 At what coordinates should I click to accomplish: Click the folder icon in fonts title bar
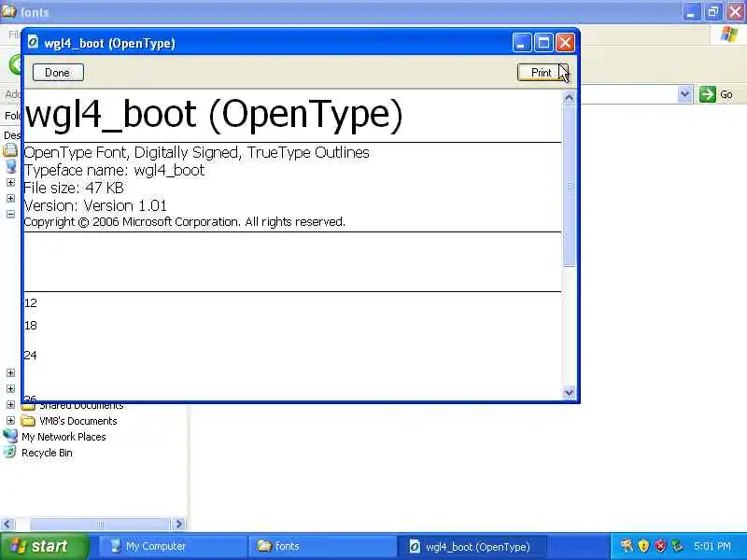[9, 11]
